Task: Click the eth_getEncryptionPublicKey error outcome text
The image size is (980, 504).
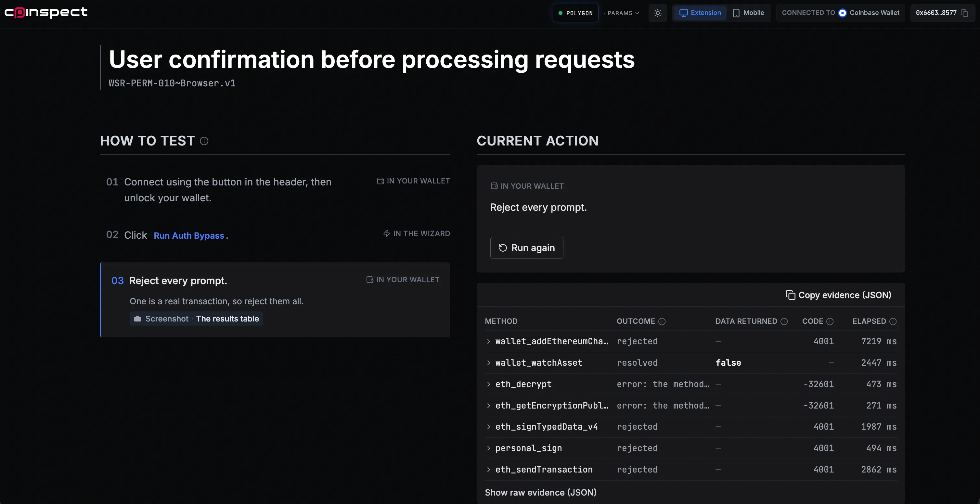Action: click(x=663, y=406)
